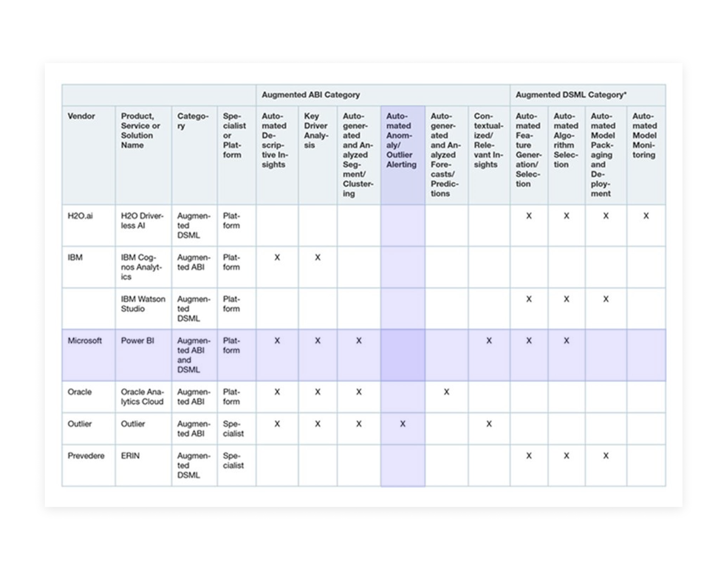Viewport: 728px width, 570px height.
Task: Click the Augmented DSML Category header
Action: click(x=571, y=95)
